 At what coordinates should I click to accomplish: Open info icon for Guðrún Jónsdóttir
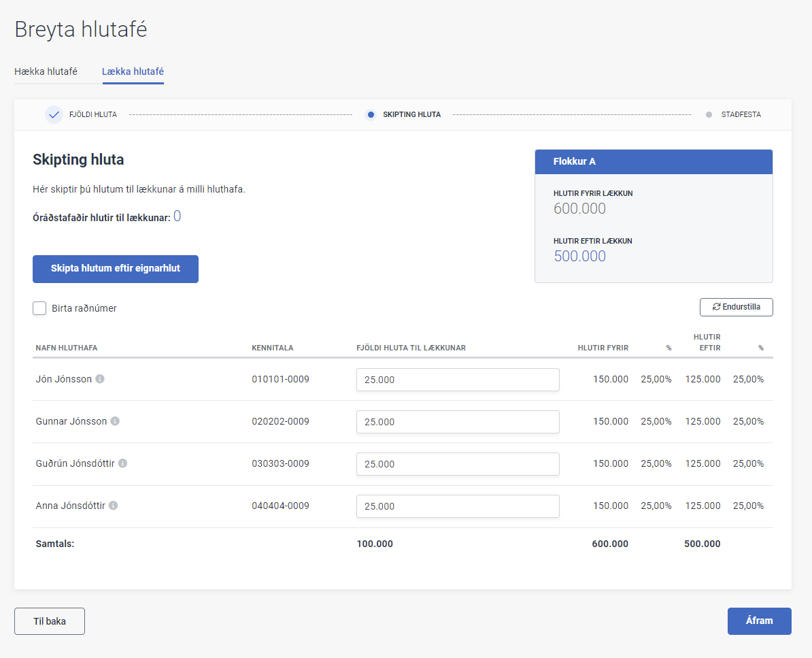click(x=122, y=463)
